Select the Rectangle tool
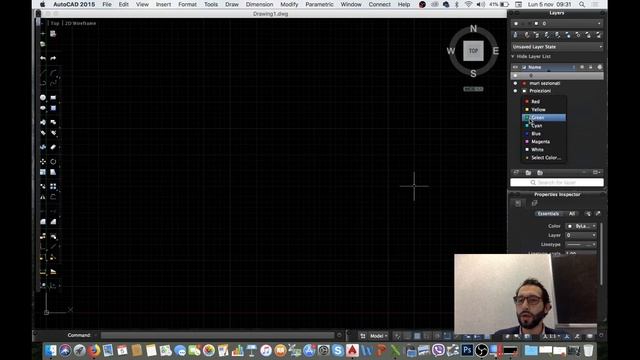 coord(53,98)
